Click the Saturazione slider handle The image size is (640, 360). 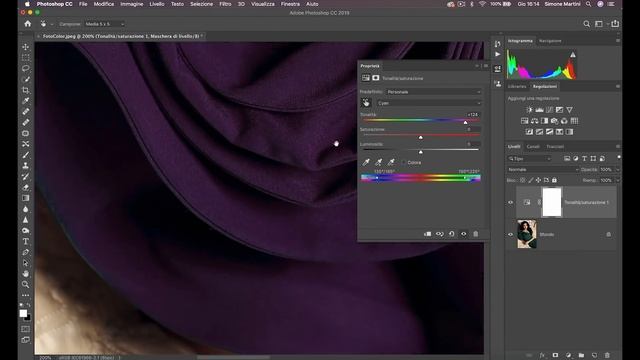pos(421,137)
